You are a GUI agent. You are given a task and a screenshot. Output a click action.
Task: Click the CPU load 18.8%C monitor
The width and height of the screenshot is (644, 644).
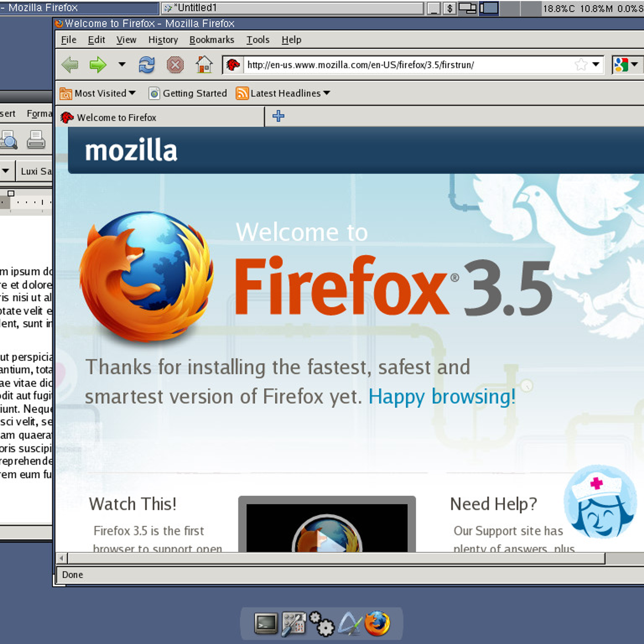559,8
